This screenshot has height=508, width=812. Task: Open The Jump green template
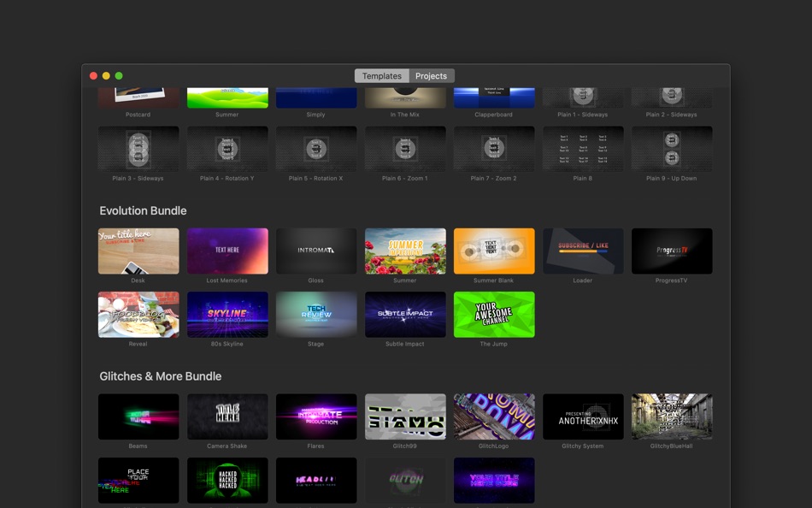494,314
